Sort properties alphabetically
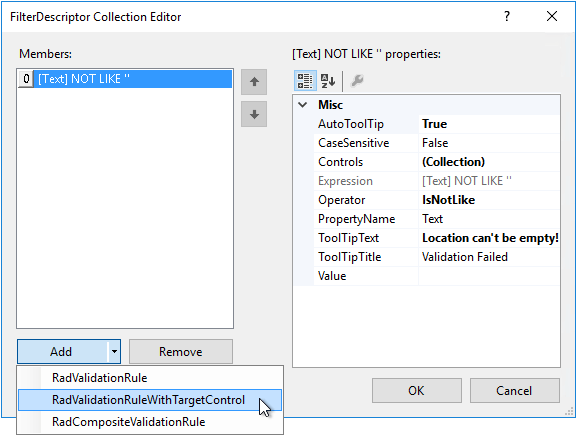The image size is (577, 436). (328, 81)
